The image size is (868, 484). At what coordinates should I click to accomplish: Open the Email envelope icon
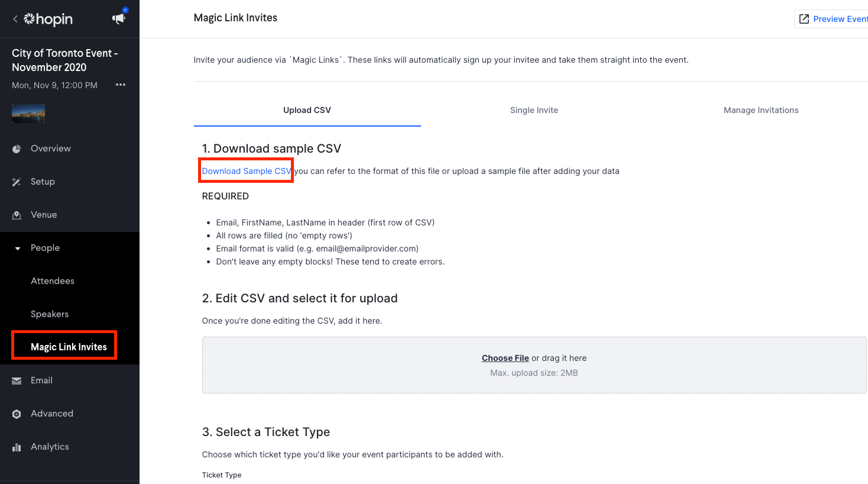pyautogui.click(x=17, y=380)
